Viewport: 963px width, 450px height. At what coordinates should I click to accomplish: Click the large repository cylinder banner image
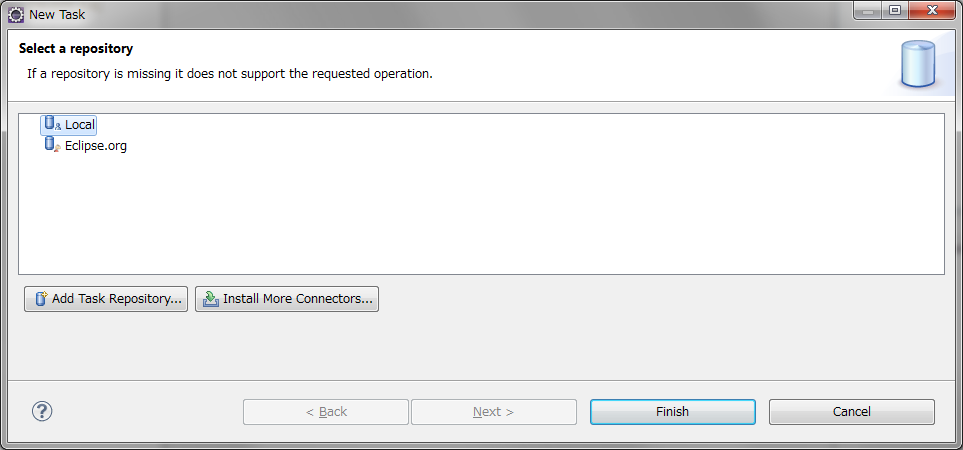(x=918, y=64)
